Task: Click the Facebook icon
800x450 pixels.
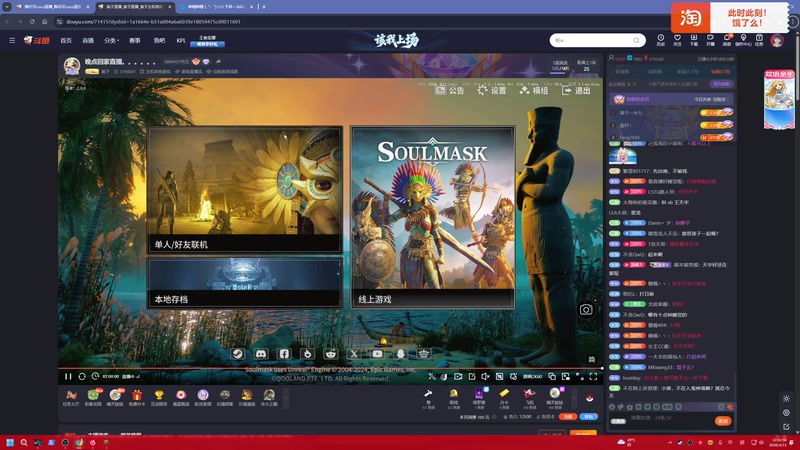Action: [x=284, y=354]
